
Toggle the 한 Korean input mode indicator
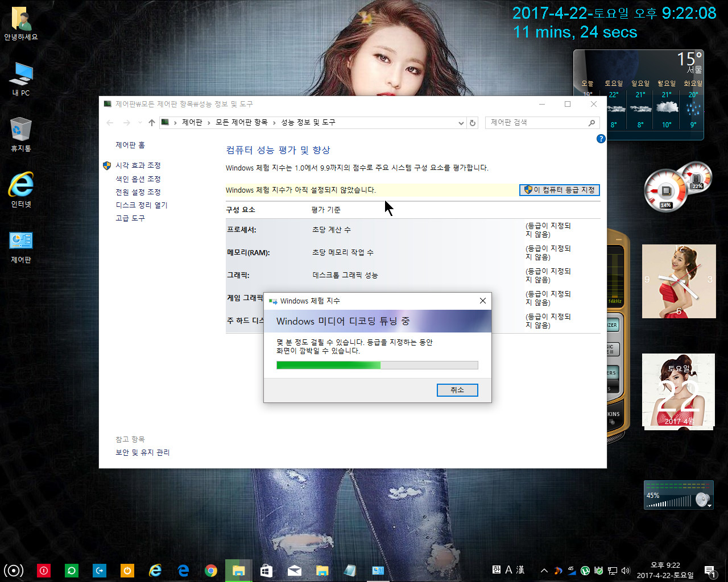497,569
